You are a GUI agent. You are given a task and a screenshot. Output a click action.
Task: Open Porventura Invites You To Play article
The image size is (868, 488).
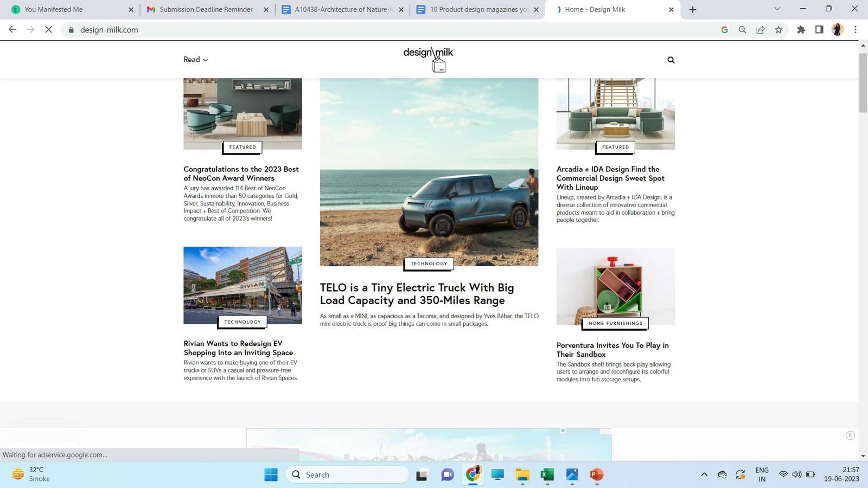tap(612, 350)
